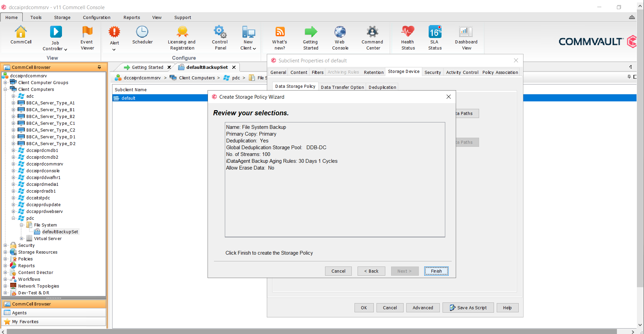Viewport: 644px width, 334px height.
Task: Click Finish in the Storage Policy Wizard
Action: (x=436, y=271)
